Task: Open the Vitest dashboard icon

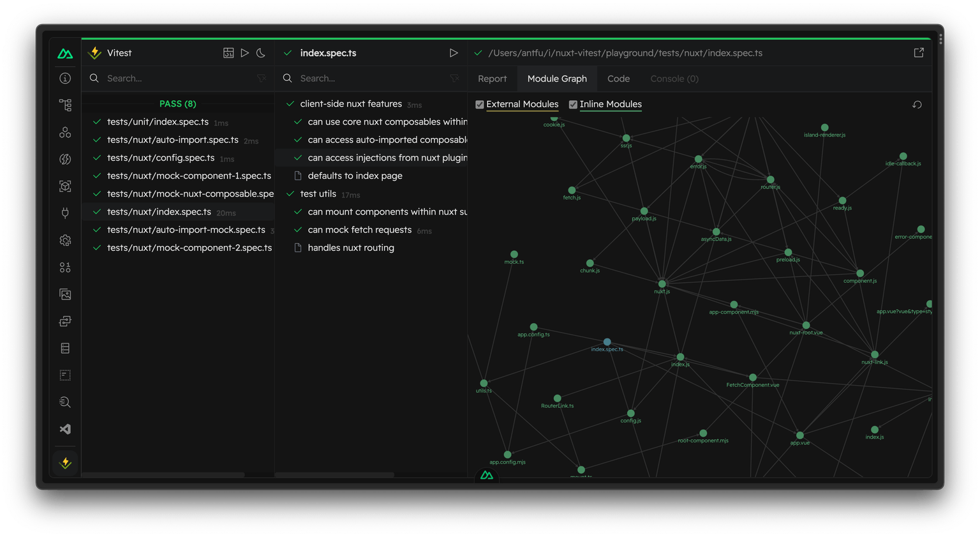Action: pos(228,53)
